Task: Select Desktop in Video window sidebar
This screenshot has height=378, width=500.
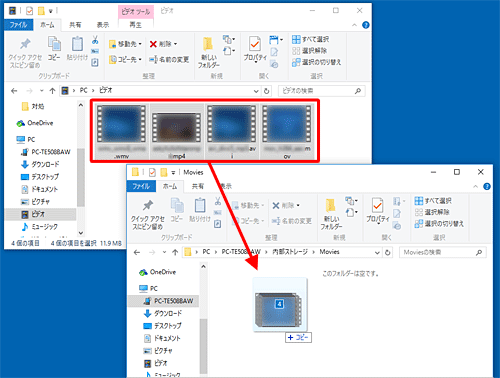Action: coord(40,177)
